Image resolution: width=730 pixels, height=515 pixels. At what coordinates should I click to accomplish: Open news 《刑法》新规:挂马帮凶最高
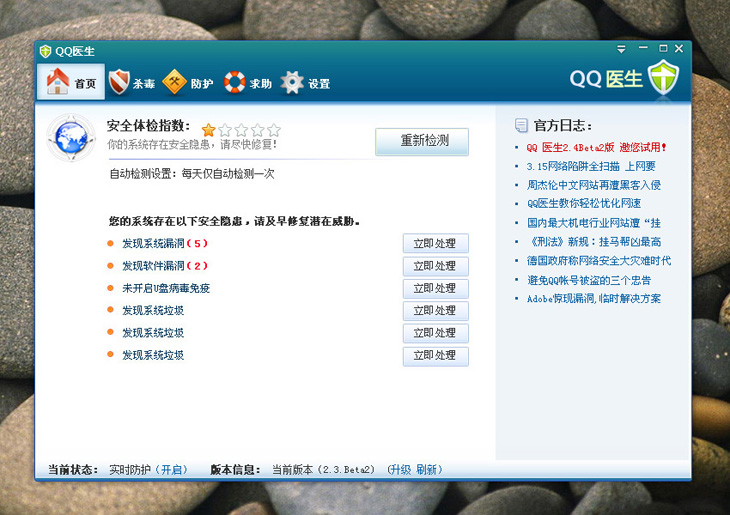click(594, 242)
